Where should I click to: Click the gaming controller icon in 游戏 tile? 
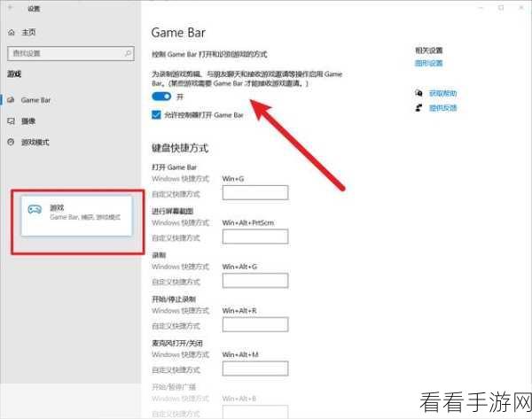35,209
